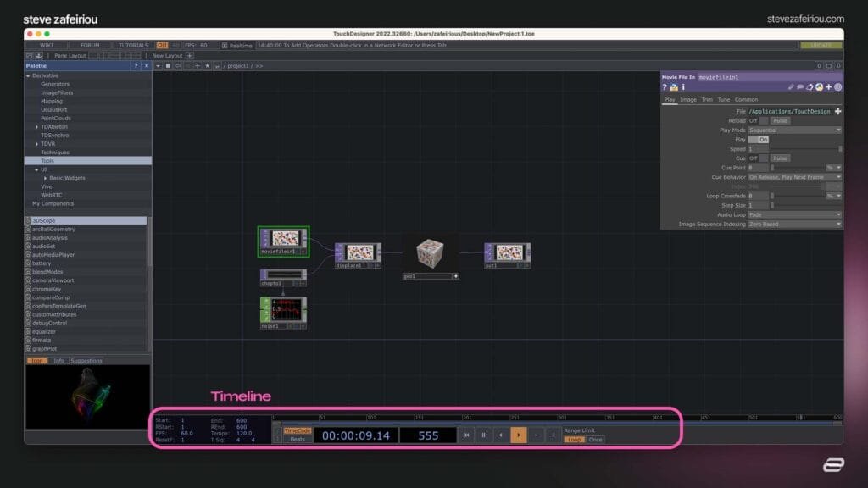Expand Basic Widgets folder
Image resolution: width=868 pixels, height=488 pixels.
pyautogui.click(x=46, y=178)
